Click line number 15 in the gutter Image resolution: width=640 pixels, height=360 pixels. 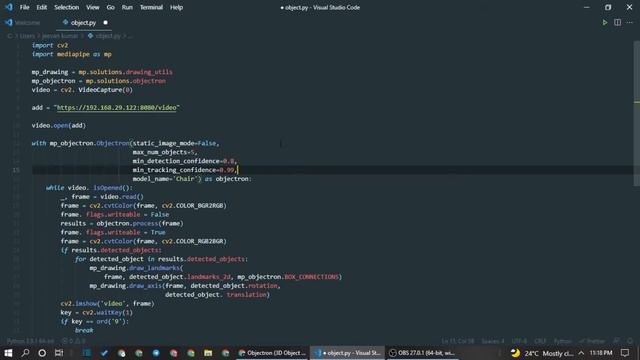pos(16,170)
